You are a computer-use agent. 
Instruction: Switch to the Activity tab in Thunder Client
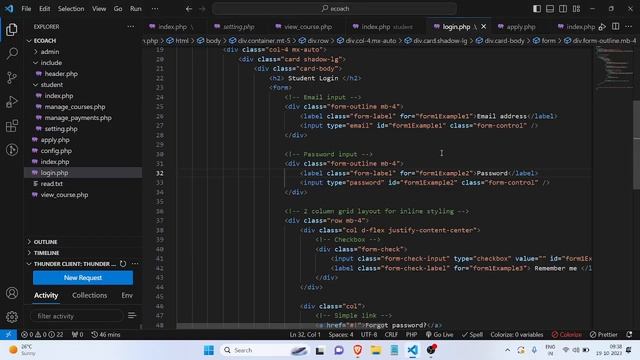pyautogui.click(x=46, y=295)
